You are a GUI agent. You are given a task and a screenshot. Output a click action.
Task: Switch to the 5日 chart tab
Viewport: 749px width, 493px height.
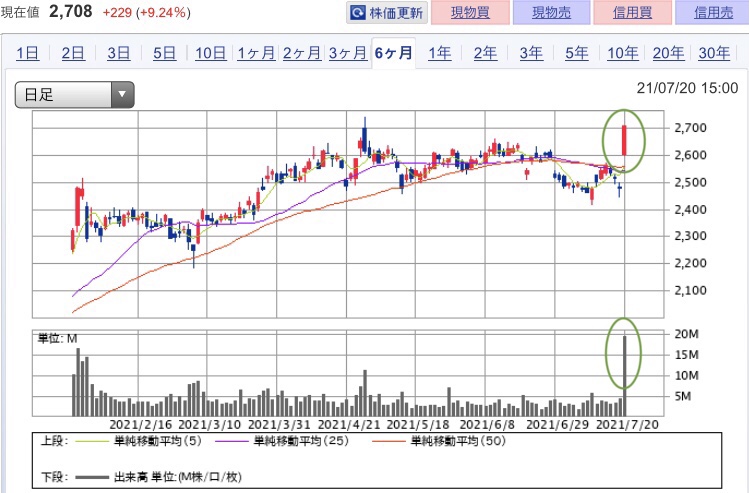click(x=164, y=53)
